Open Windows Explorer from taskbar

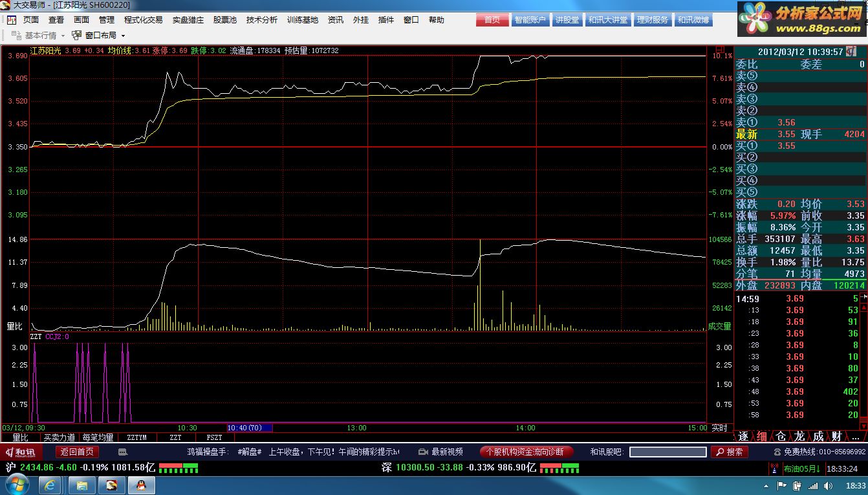[82, 485]
